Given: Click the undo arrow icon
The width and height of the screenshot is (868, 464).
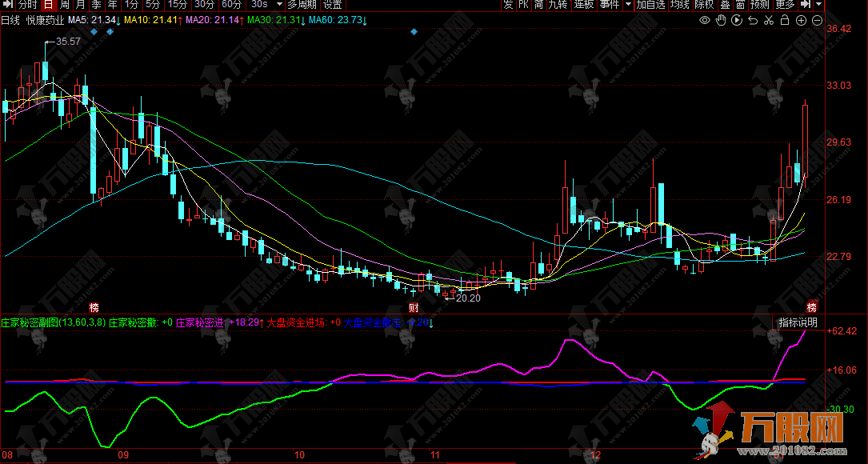Looking at the screenshot, I should [753, 20].
